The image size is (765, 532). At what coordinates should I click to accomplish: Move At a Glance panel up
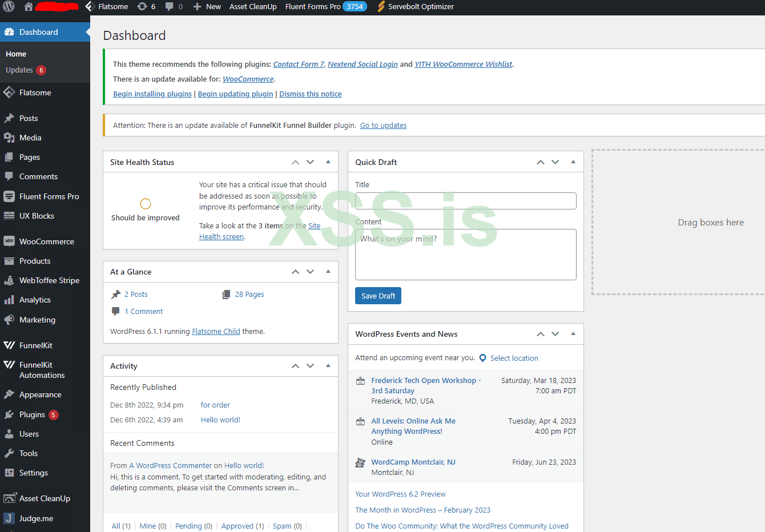click(295, 272)
